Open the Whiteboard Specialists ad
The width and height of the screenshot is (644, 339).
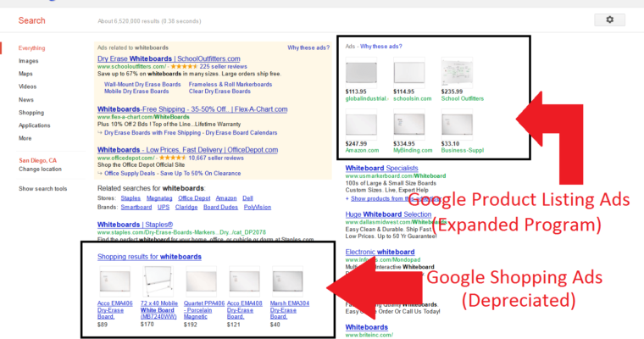click(x=381, y=168)
